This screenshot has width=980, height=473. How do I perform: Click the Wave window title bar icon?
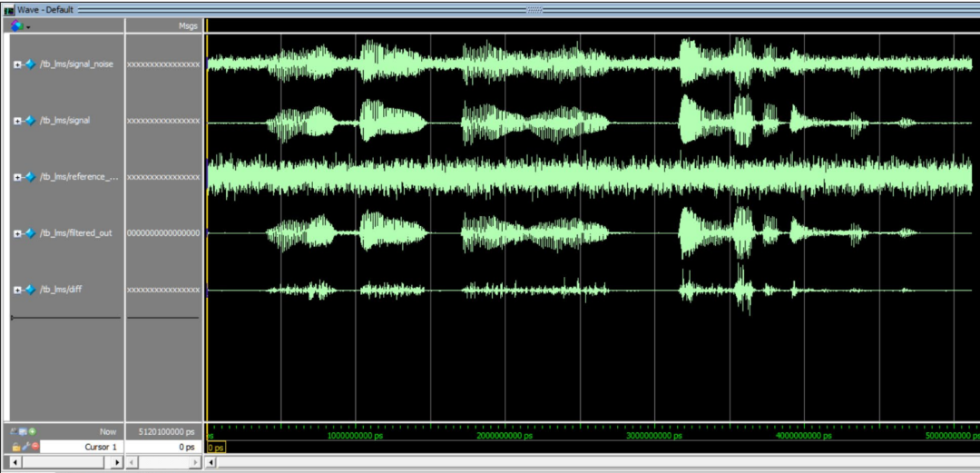9,10
